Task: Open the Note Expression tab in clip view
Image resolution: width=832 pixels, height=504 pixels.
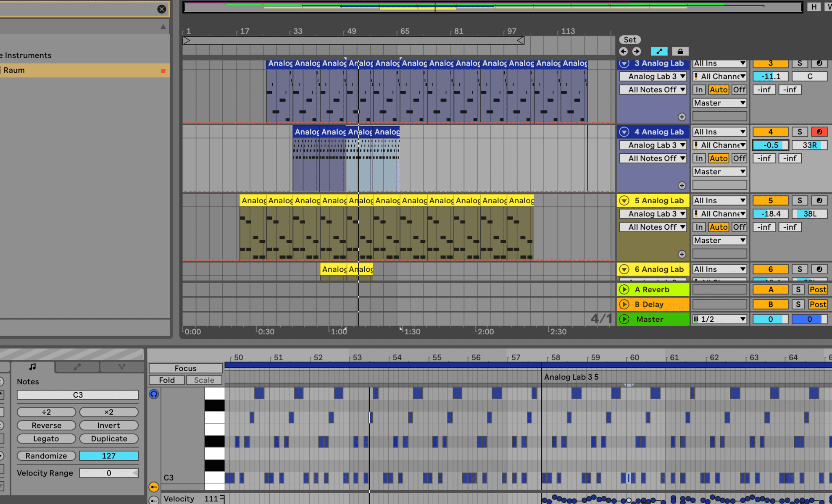Action: coord(122,367)
